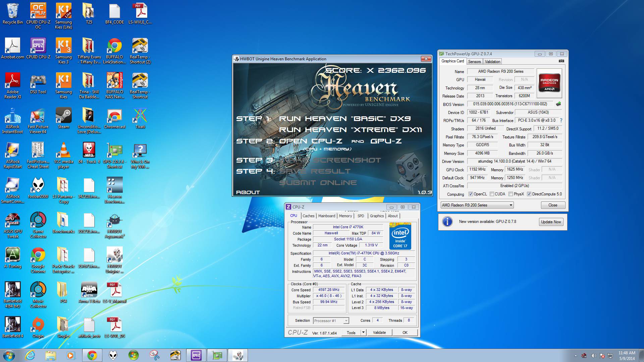Open the GPU-Z.0.7.4 Shortcut icon
The height and width of the screenshot is (362, 644).
(x=114, y=155)
